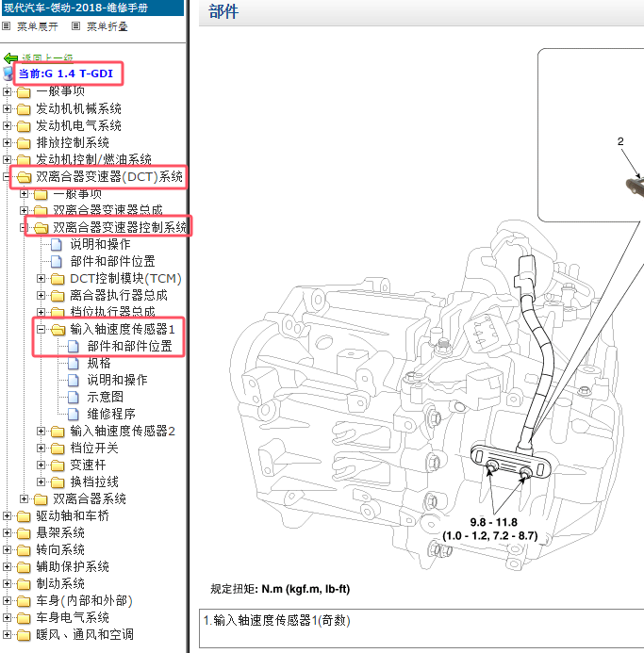
Task: Click the 1.输入轴速度传感器1(奇数) table cell
Action: pyautogui.click(x=421, y=629)
